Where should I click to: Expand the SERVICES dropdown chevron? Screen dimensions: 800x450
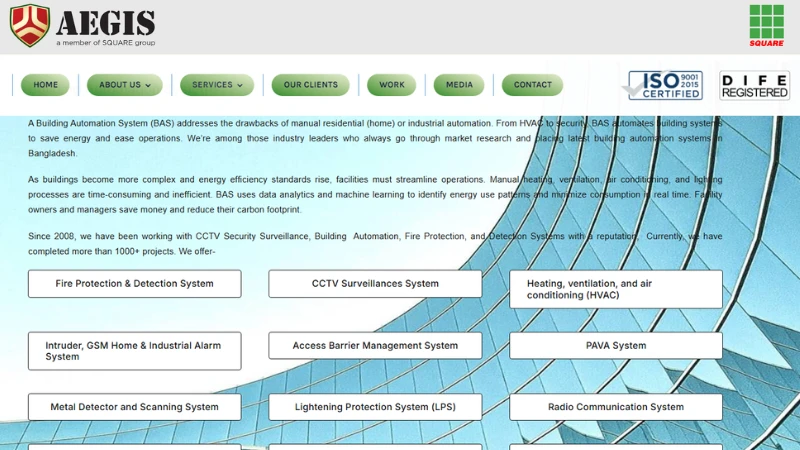coord(239,85)
